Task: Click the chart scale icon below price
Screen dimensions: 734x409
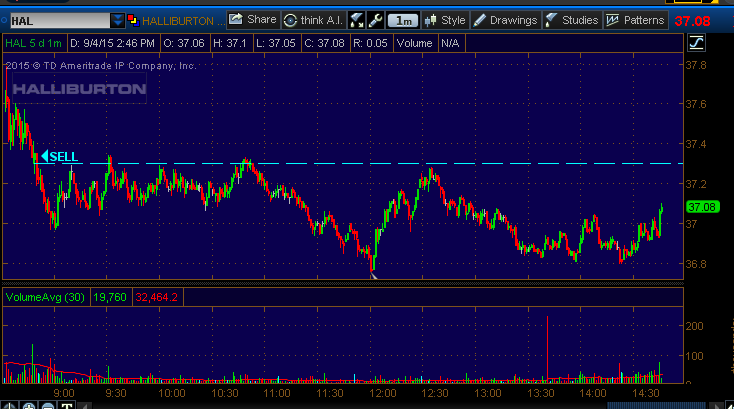Action: [696, 42]
